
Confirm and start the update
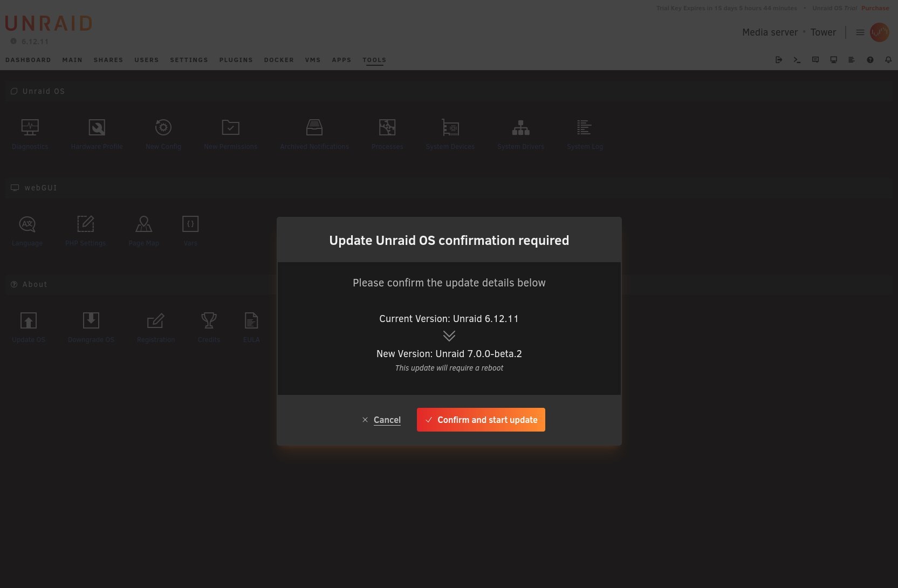pos(481,420)
